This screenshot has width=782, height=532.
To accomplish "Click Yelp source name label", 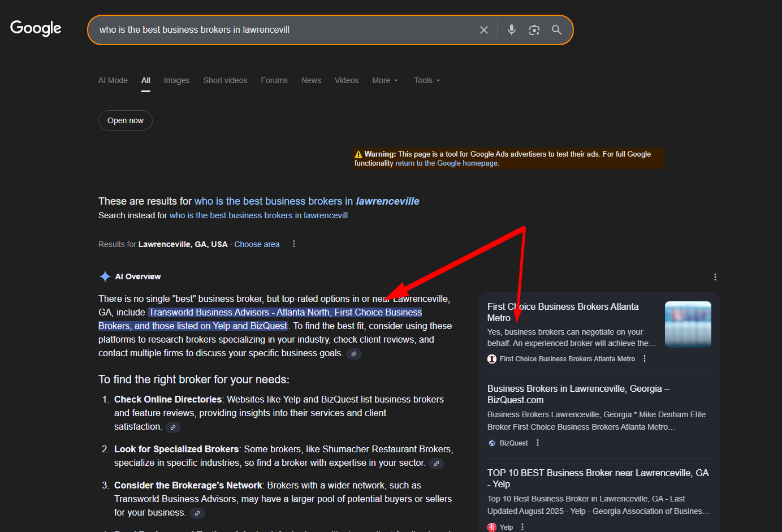I will click(507, 527).
